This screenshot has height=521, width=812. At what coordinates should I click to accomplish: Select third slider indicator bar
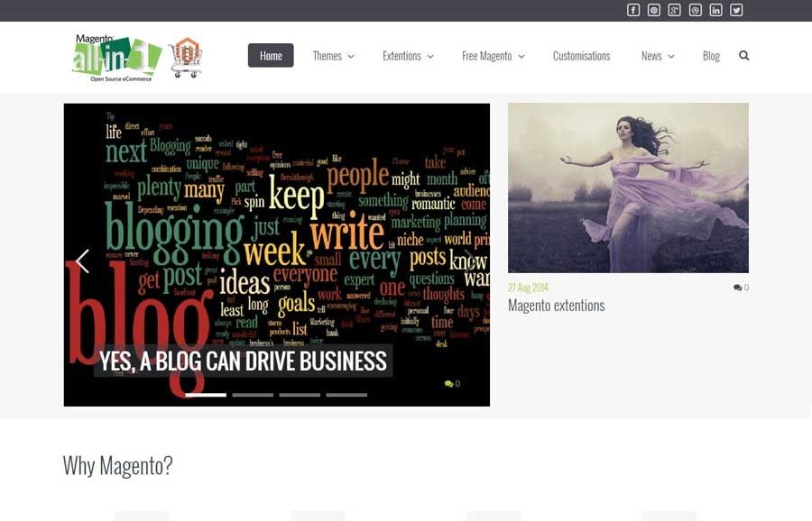coord(300,395)
